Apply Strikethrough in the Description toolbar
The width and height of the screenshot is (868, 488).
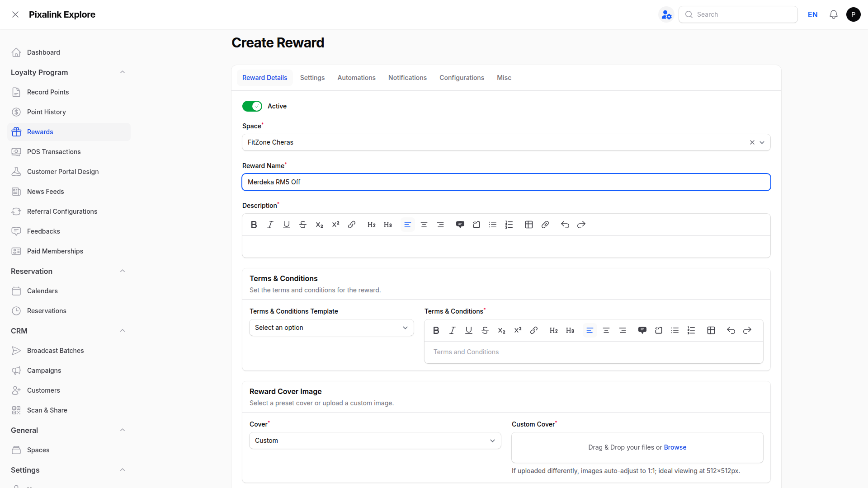303,225
